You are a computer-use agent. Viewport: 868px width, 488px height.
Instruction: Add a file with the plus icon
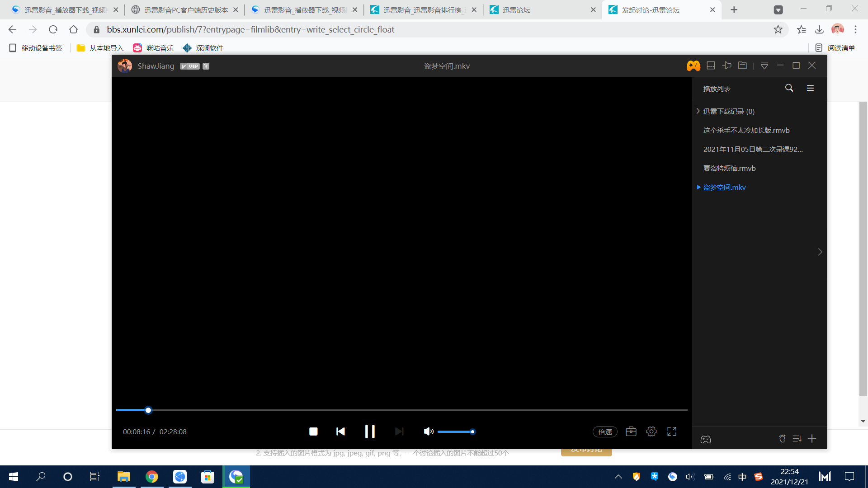click(x=812, y=439)
